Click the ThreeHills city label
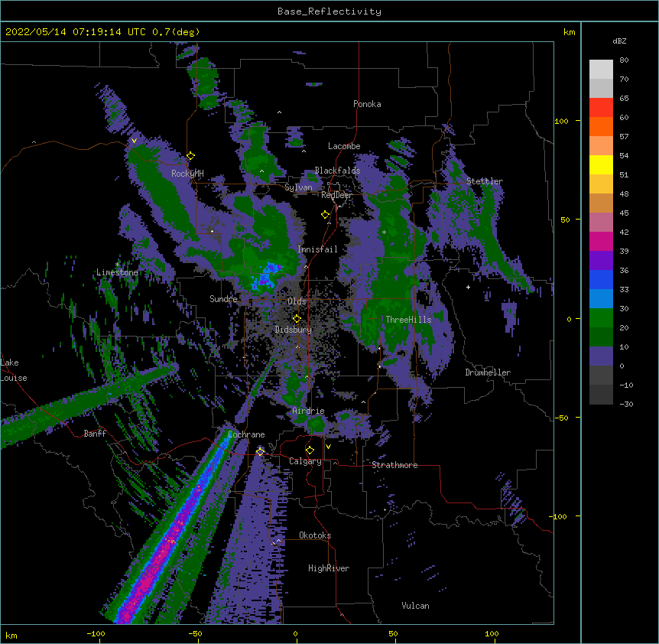 408,320
